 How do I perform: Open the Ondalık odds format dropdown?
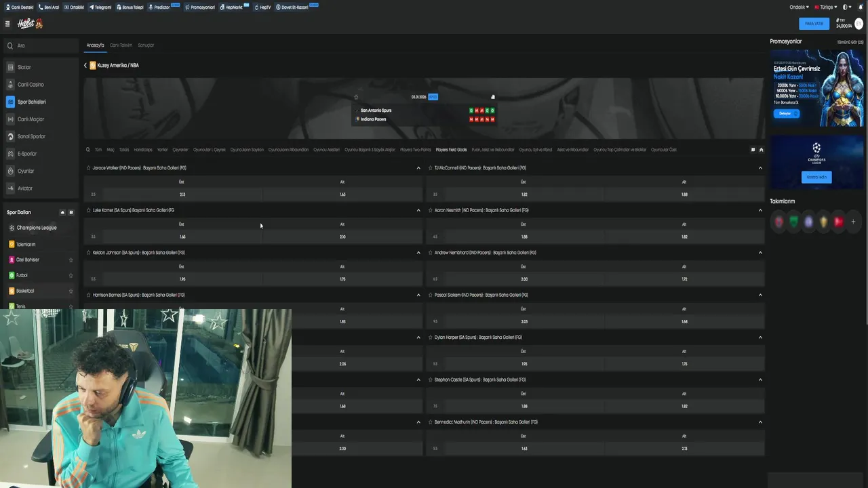(800, 7)
